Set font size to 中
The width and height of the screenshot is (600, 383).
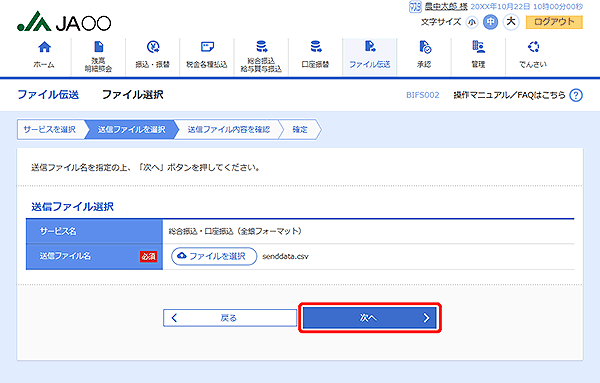click(491, 22)
